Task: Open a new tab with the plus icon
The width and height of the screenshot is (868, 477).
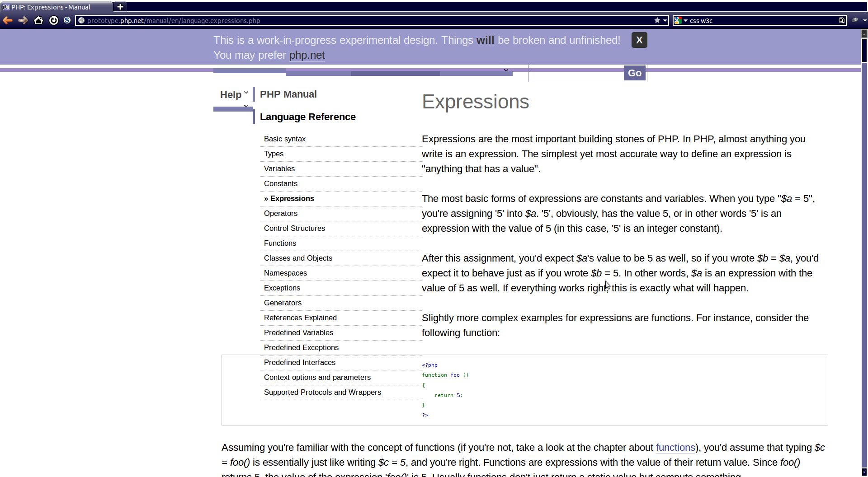Action: (x=120, y=7)
